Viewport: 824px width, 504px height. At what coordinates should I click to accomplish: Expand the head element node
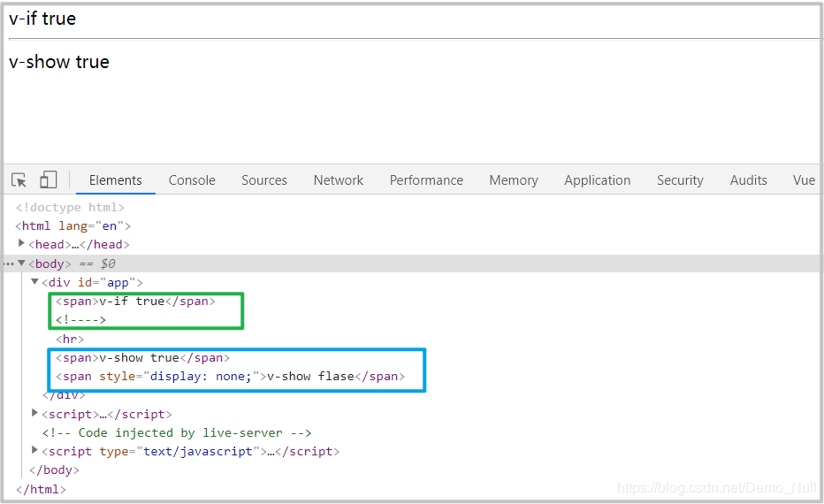[22, 243]
